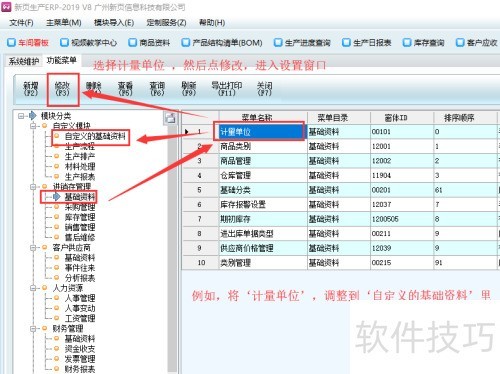Open the 产品结构清单(BOM) shortcut
Viewport: 500px width, 374px height.
(222, 43)
